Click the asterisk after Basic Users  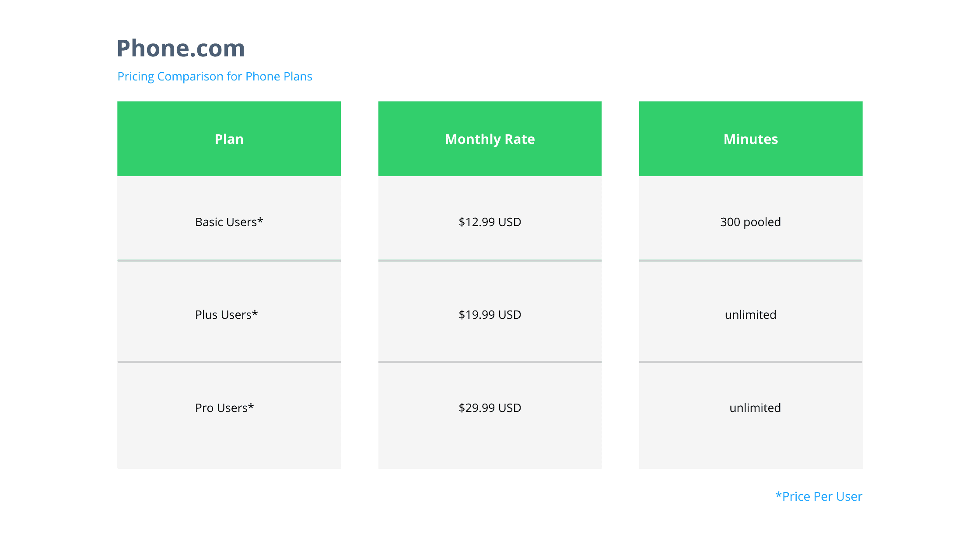pyautogui.click(x=260, y=220)
